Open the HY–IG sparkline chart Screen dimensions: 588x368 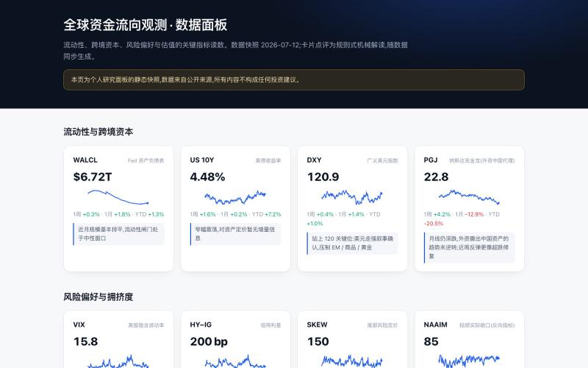(235, 361)
